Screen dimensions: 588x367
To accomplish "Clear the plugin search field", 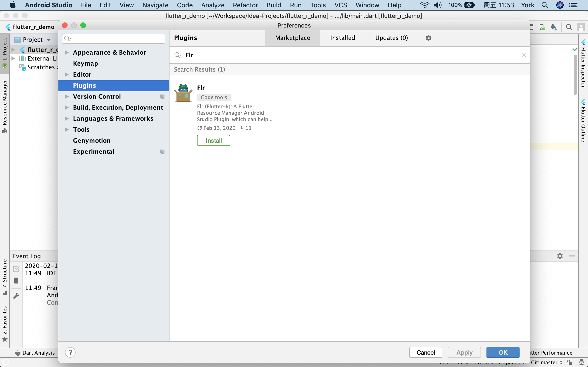I will 524,55.
